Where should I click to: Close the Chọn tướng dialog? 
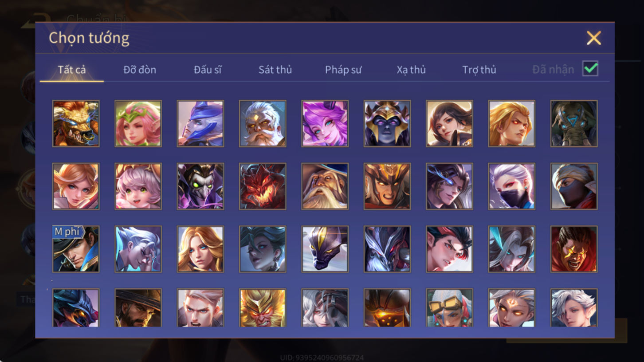tap(594, 38)
